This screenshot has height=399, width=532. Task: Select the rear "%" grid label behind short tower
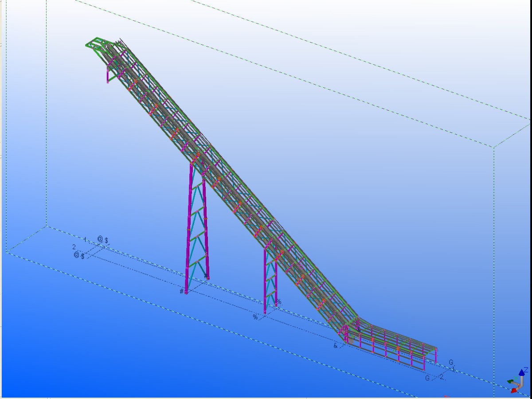pyautogui.click(x=279, y=302)
